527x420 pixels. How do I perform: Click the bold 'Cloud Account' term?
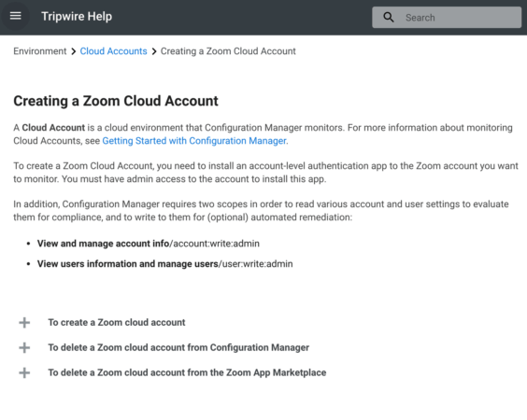53,128
